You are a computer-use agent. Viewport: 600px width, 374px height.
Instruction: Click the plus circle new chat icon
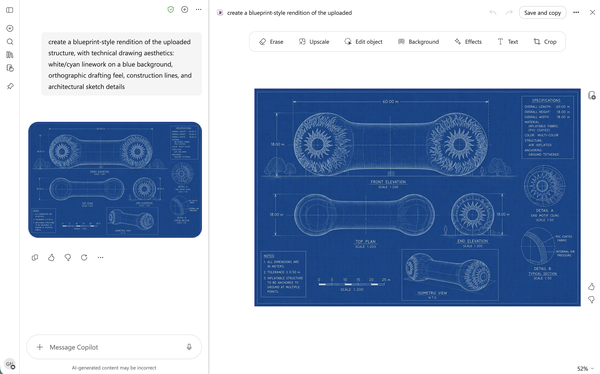(184, 10)
